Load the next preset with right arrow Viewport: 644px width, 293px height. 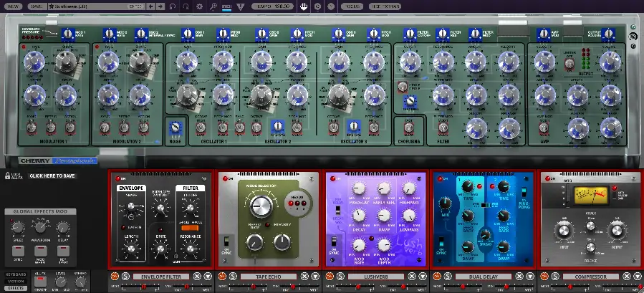pos(160,6)
